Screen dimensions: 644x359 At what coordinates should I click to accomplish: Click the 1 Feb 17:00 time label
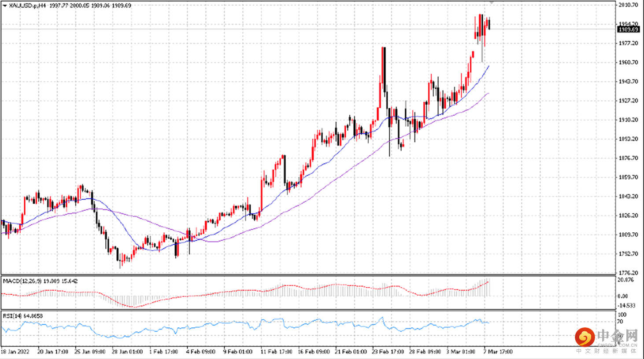coord(164,352)
